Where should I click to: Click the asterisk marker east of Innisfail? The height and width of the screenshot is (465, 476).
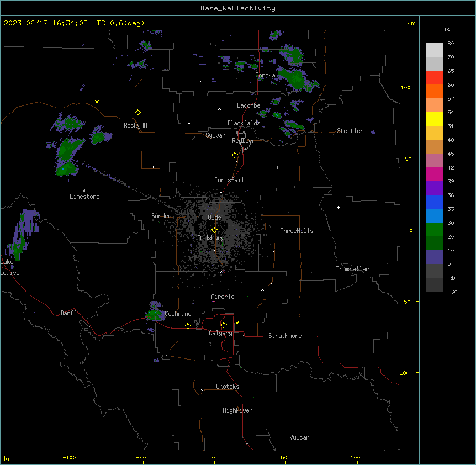[x=277, y=167]
